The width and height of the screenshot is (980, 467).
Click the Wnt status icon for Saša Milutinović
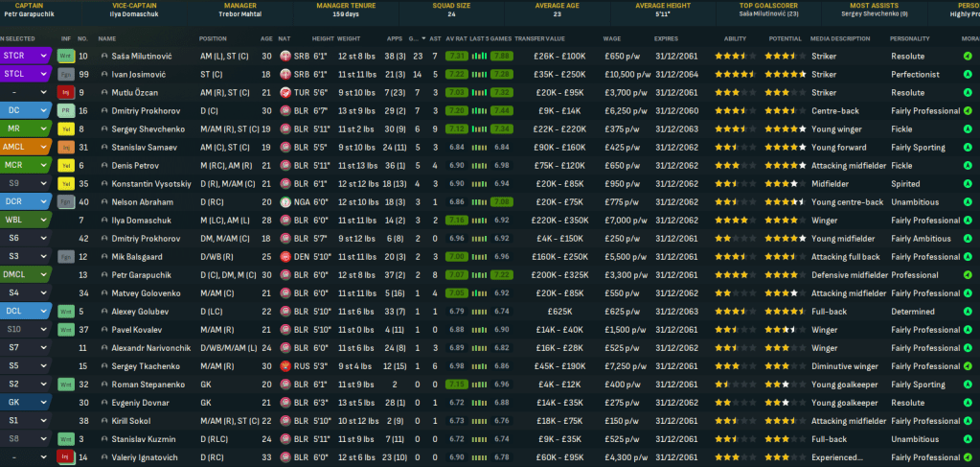[x=66, y=57]
